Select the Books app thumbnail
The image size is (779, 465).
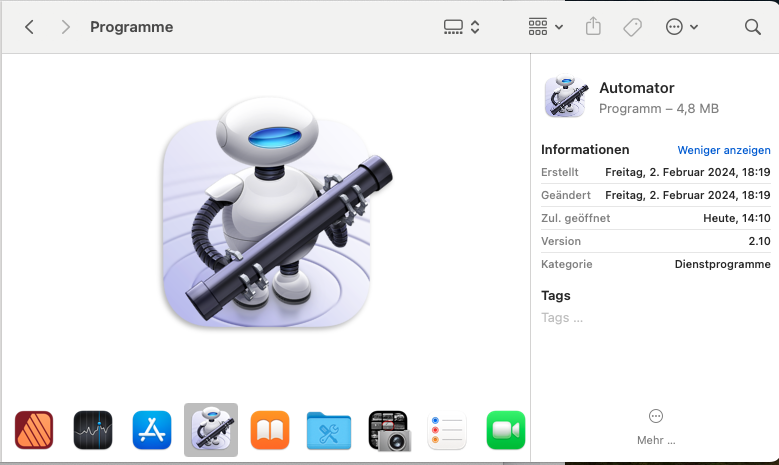[x=270, y=430]
